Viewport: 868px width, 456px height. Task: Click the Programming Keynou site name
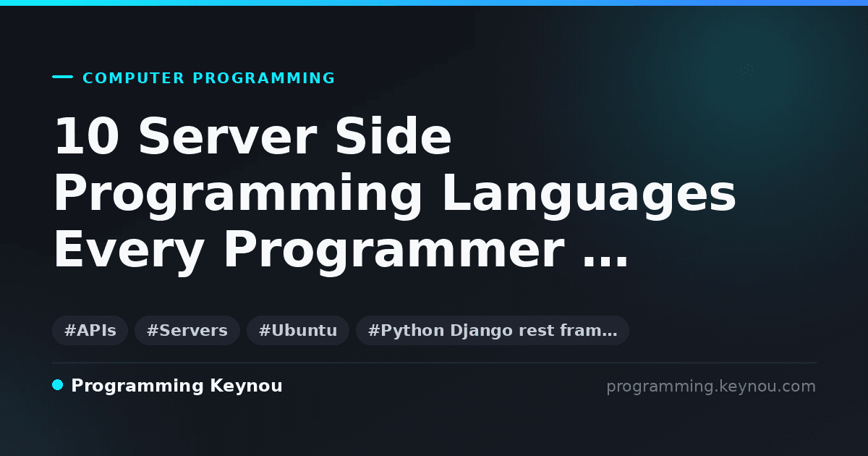coord(176,387)
